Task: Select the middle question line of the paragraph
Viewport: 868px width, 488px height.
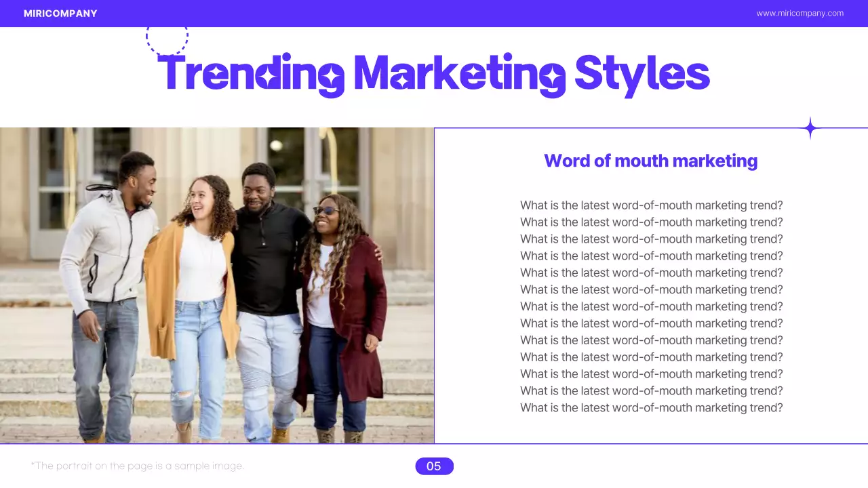Action: click(x=651, y=306)
